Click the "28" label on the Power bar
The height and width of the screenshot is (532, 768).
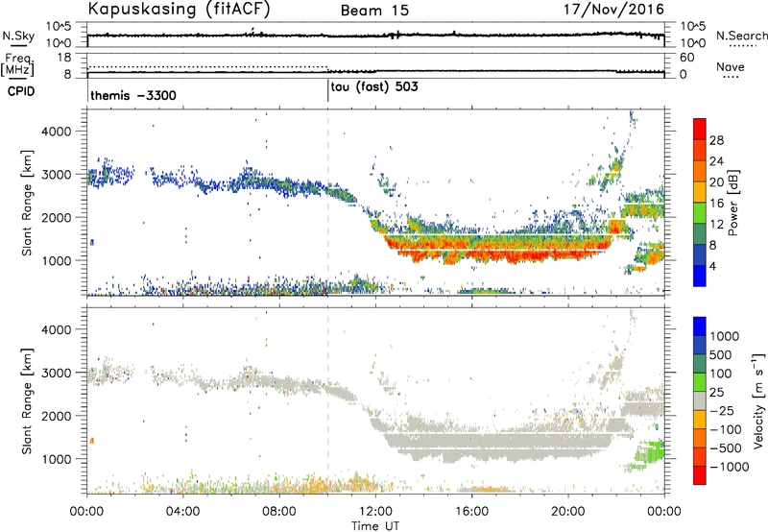[716, 140]
